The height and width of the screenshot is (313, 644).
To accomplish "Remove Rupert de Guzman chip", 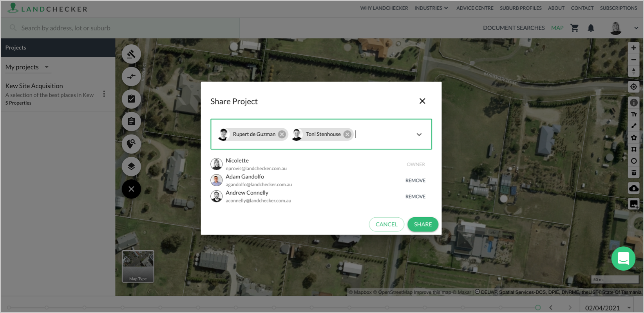I will click(282, 134).
